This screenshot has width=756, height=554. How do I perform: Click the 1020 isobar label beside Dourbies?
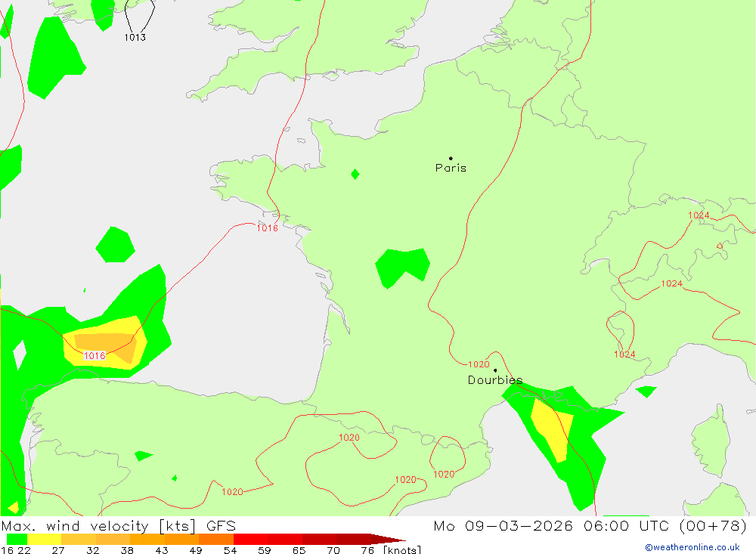click(x=479, y=364)
